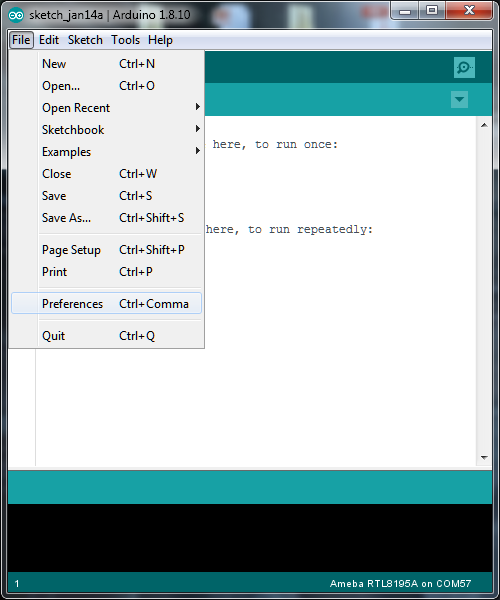Choose Save As... menu entry
The image size is (500, 600).
tap(106, 218)
